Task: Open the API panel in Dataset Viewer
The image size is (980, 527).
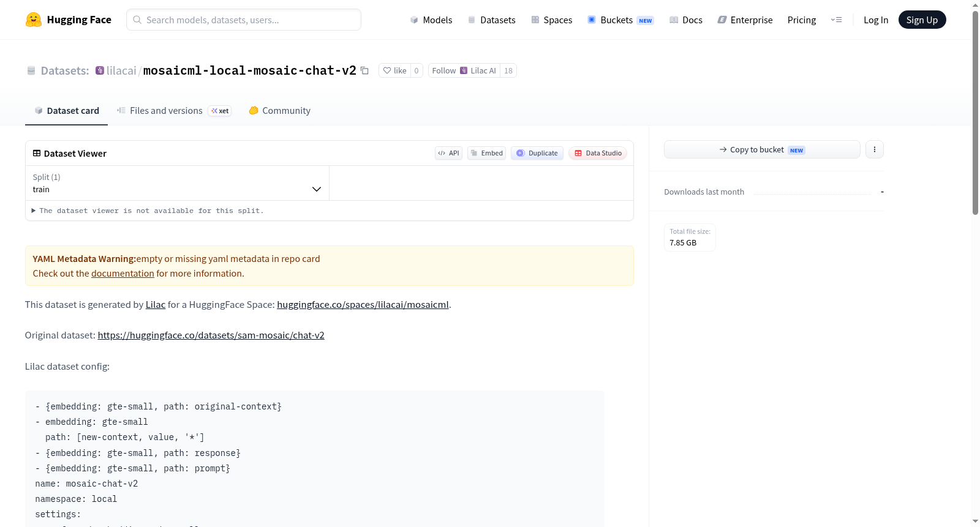Action: [448, 153]
